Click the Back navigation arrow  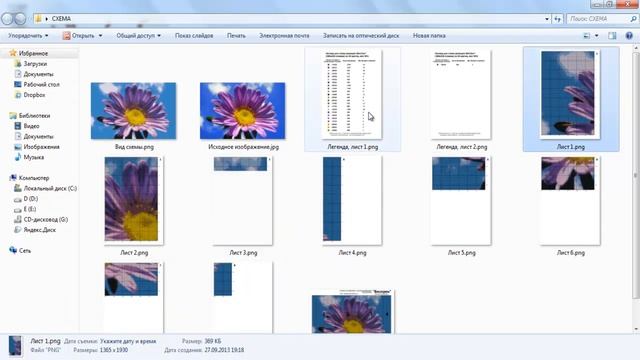point(8,19)
